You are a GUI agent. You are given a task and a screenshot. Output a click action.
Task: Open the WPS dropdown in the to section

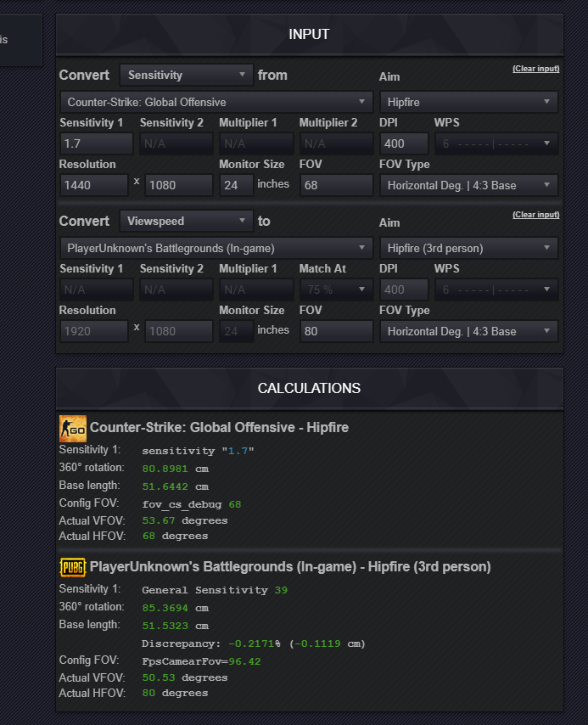tap(496, 289)
